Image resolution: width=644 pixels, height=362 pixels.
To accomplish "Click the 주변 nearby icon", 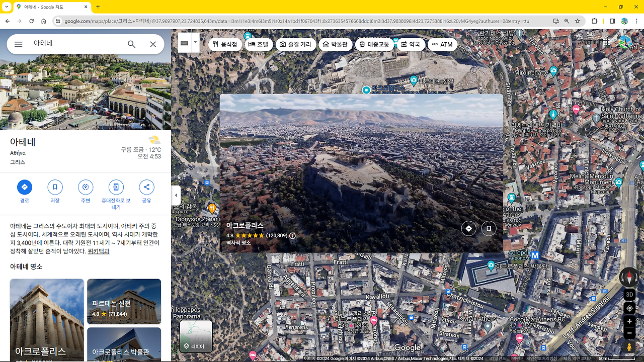I will (86, 187).
